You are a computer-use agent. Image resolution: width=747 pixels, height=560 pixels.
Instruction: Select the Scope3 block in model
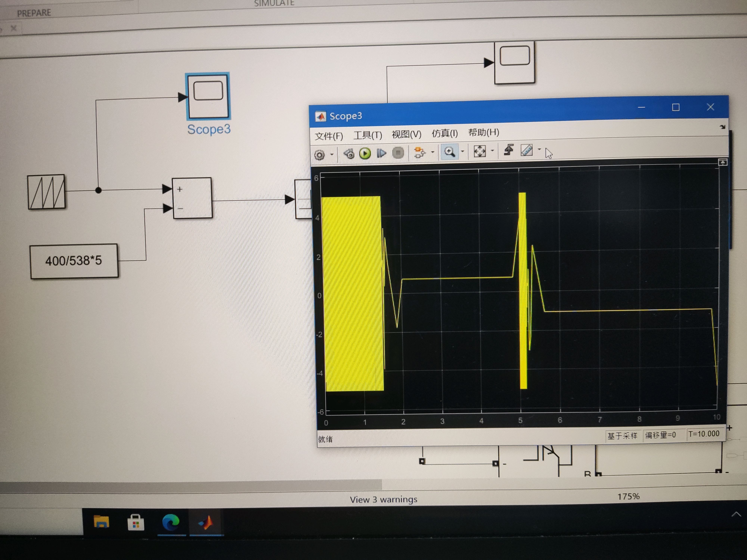208,96
